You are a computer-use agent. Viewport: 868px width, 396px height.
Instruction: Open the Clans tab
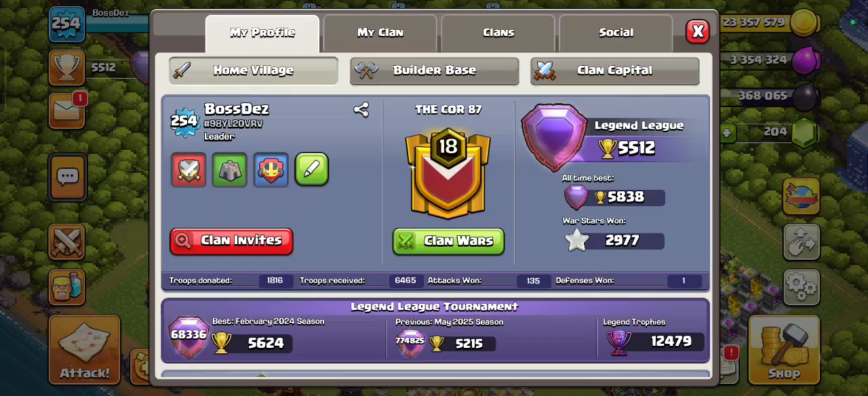point(498,33)
